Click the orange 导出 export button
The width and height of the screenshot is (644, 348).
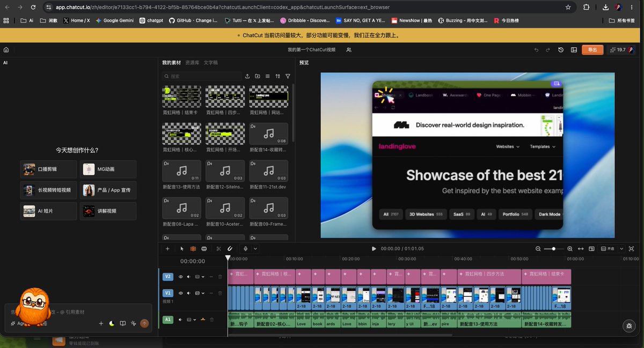[x=592, y=50]
